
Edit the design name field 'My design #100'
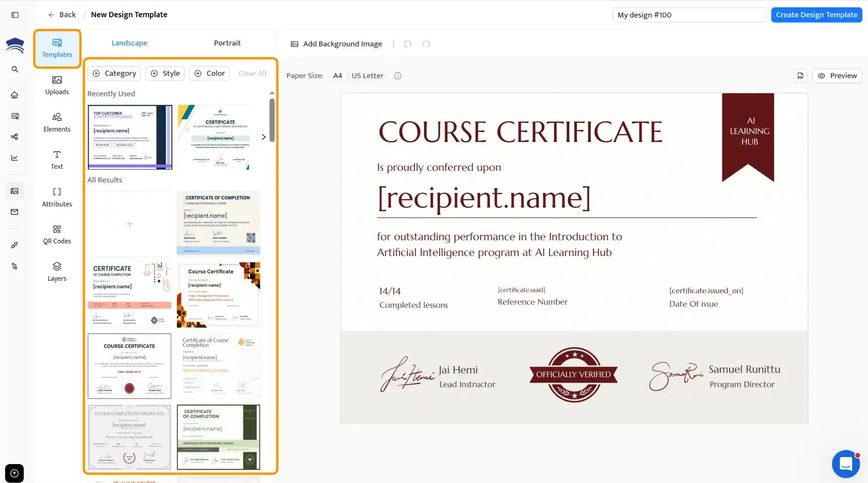point(689,15)
